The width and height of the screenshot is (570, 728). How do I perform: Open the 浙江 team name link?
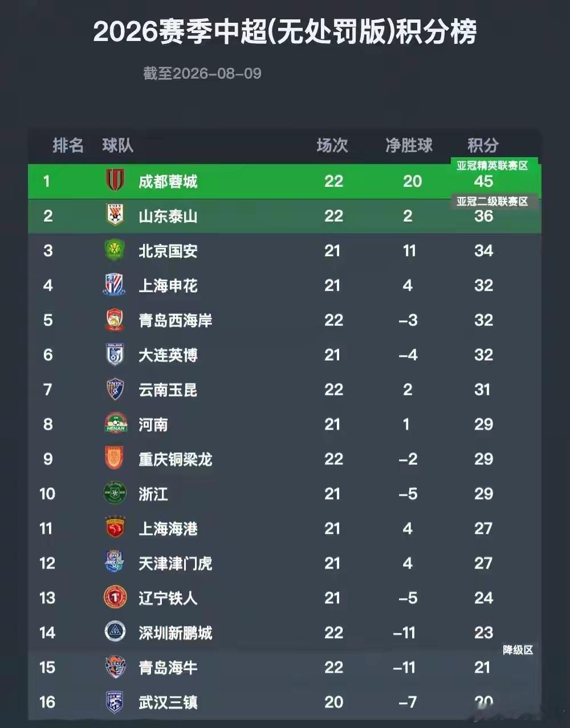(153, 494)
